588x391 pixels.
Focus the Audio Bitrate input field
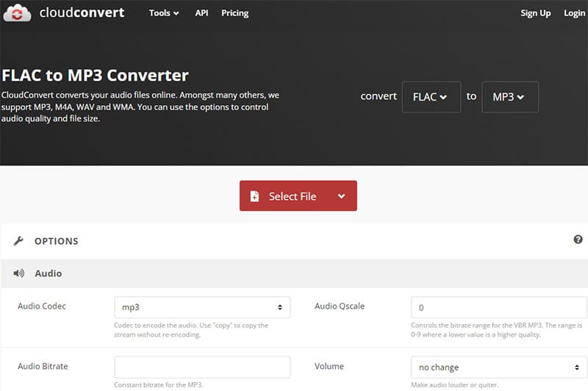pyautogui.click(x=202, y=367)
